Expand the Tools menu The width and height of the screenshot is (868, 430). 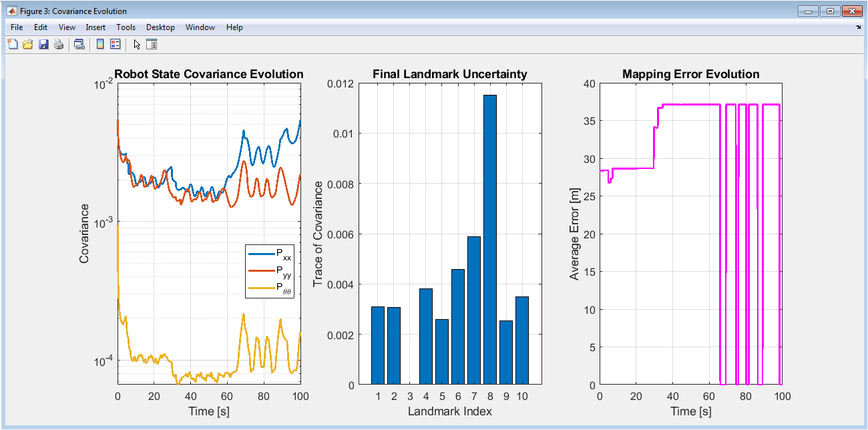pyautogui.click(x=126, y=27)
